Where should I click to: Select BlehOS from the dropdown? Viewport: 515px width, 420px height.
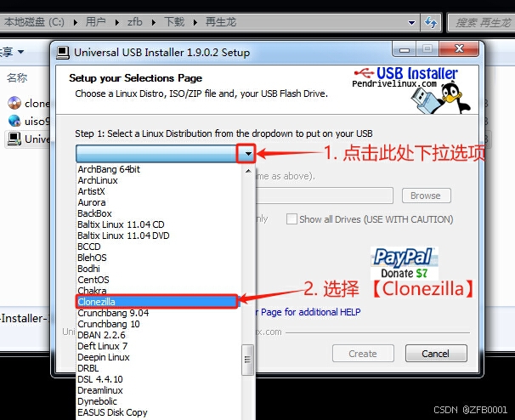coord(92,258)
